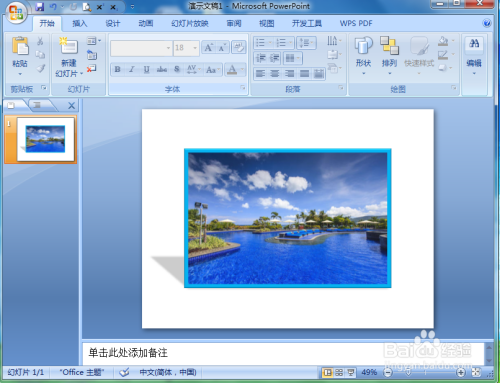Run spell check from the status bar icon
Viewport: 500px width, 383px height.
[x=124, y=372]
